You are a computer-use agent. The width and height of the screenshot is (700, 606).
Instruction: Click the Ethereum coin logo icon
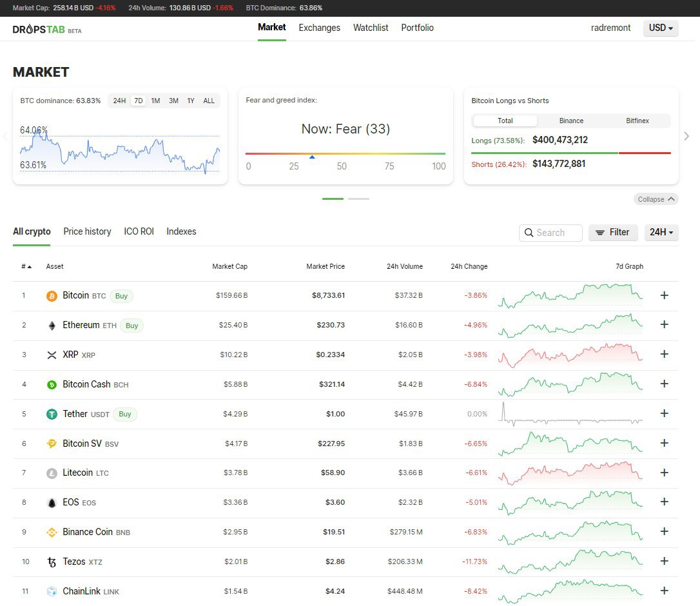52,326
